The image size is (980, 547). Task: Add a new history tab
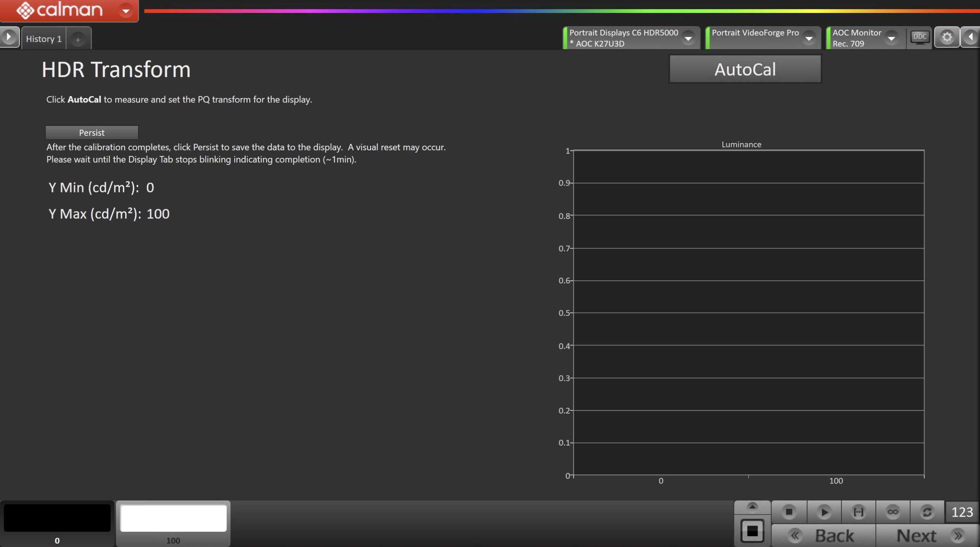coord(78,39)
